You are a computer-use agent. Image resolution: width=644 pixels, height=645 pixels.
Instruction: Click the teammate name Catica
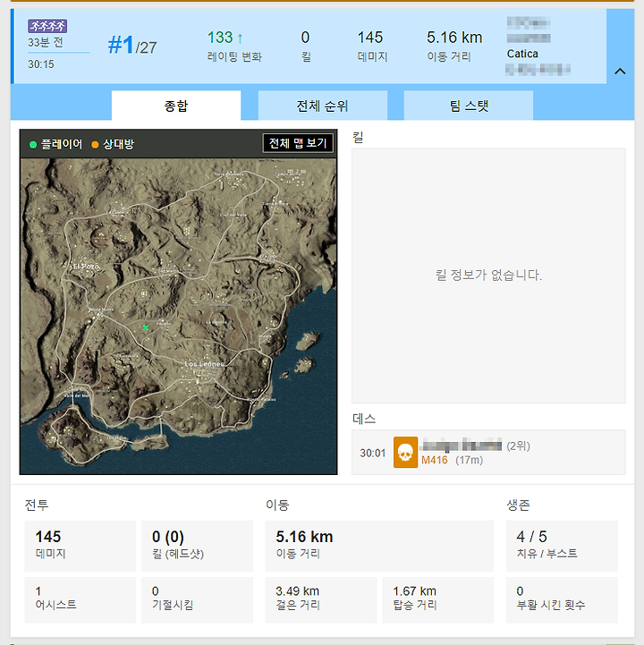click(x=522, y=54)
